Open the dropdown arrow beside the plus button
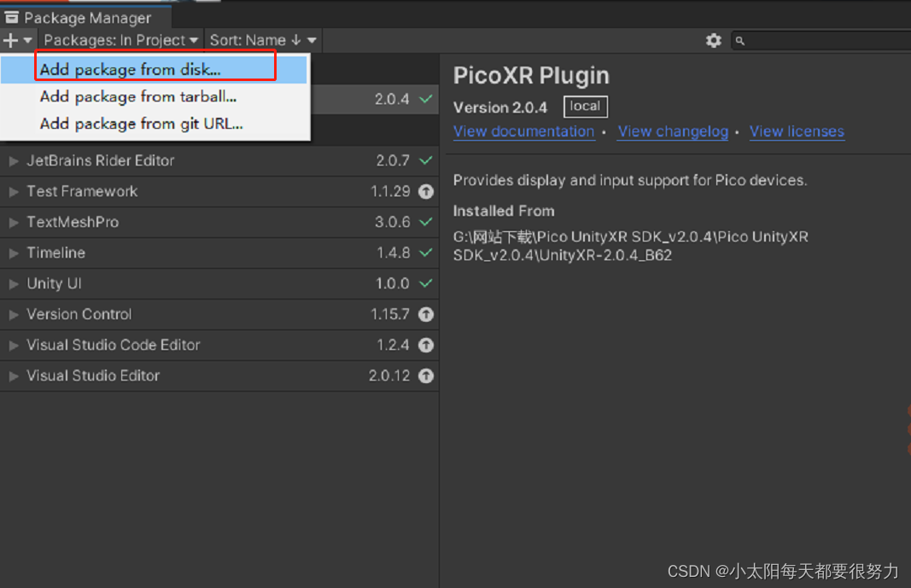Image resolution: width=911 pixels, height=588 pixels. coord(26,39)
